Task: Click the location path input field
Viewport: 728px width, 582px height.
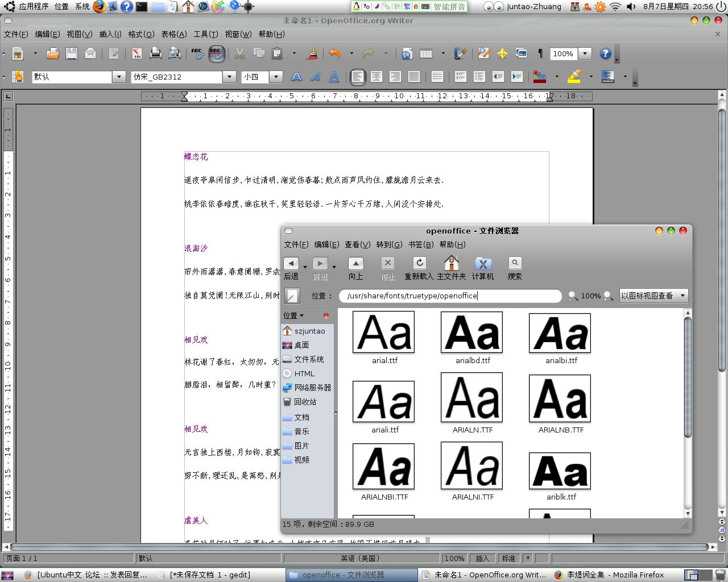Action: [450, 296]
